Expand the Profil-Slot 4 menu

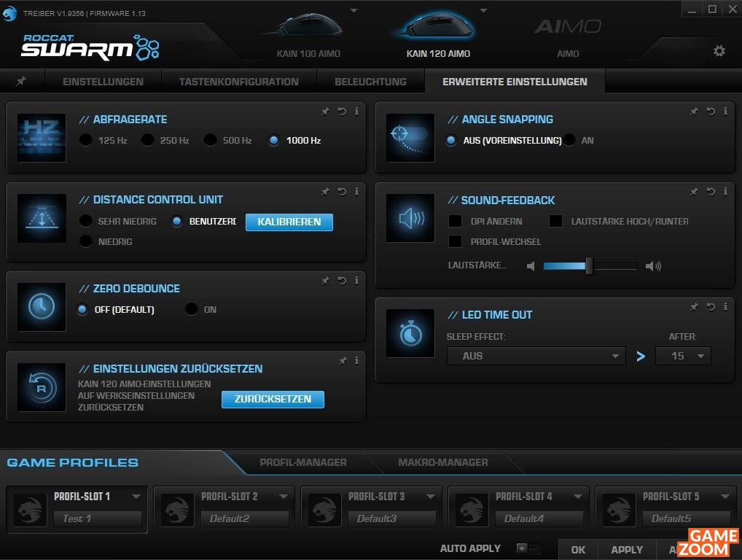(578, 497)
